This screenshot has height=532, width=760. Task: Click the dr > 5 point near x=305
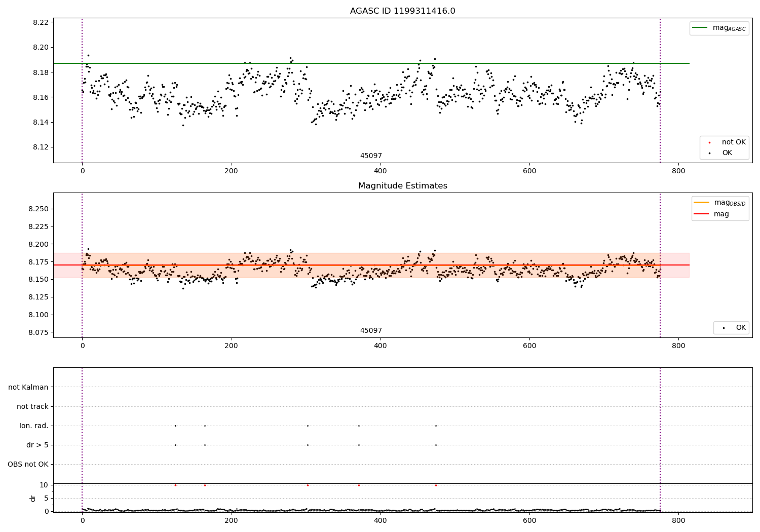click(308, 445)
